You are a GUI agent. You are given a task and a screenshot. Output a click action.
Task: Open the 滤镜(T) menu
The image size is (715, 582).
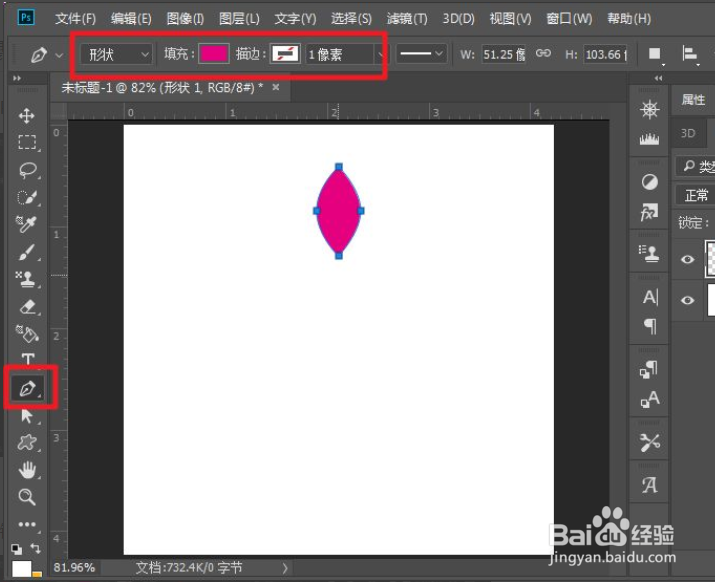[x=407, y=19]
